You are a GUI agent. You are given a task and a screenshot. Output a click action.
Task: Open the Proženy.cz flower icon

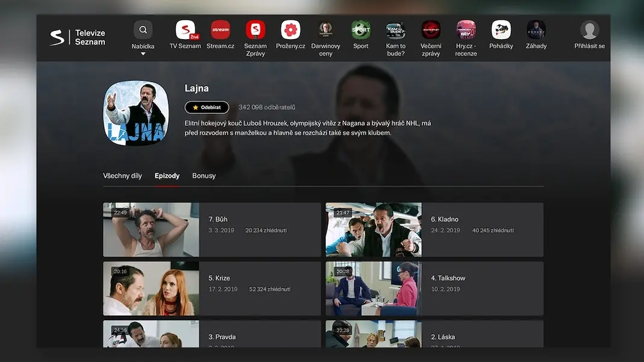point(290,30)
